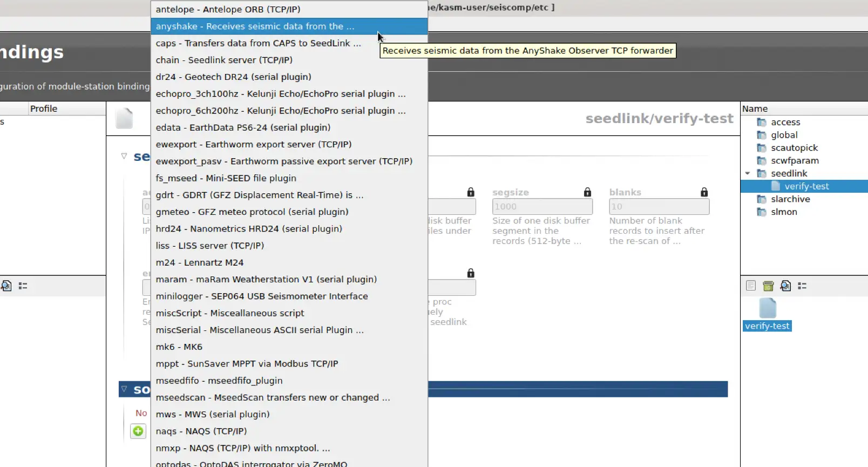Screen dimensions: 868x467
Task: Choose nmxp - NAQS with nmxptool entry
Action: point(289,448)
